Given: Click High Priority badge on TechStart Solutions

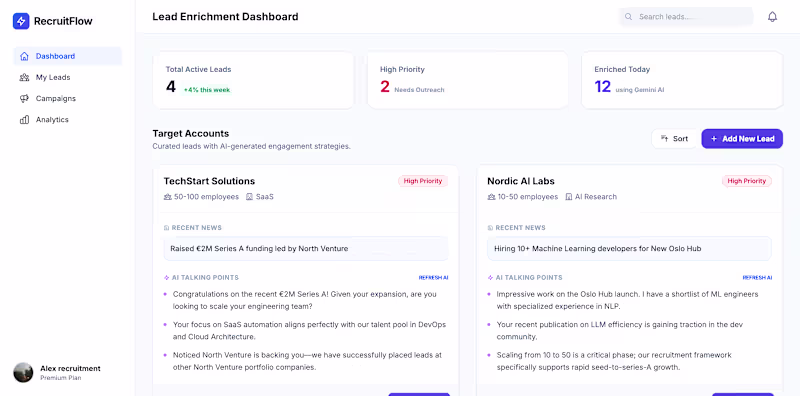Looking at the screenshot, I should click(x=423, y=181).
